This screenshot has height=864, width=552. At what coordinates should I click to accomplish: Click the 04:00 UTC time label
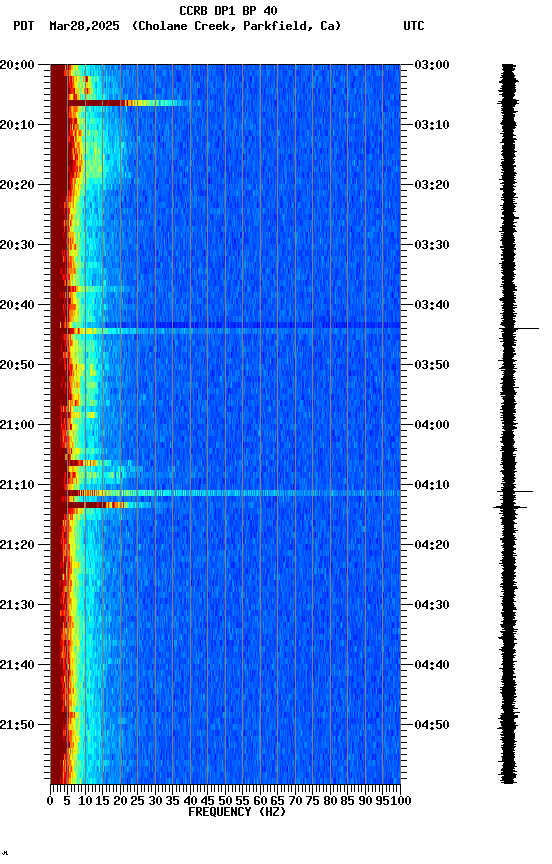coord(432,425)
